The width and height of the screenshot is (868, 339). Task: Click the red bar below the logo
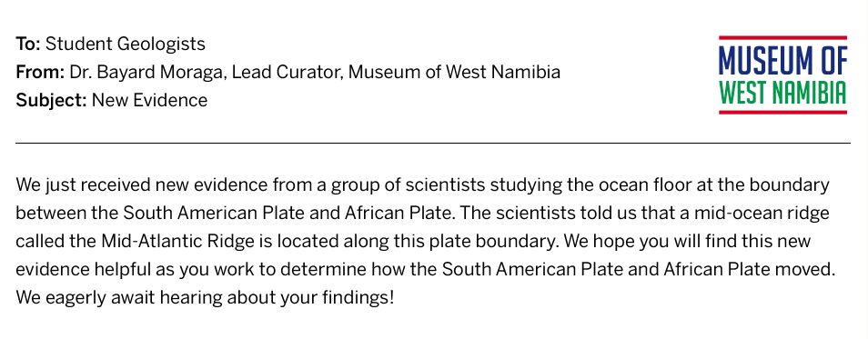pos(782,113)
